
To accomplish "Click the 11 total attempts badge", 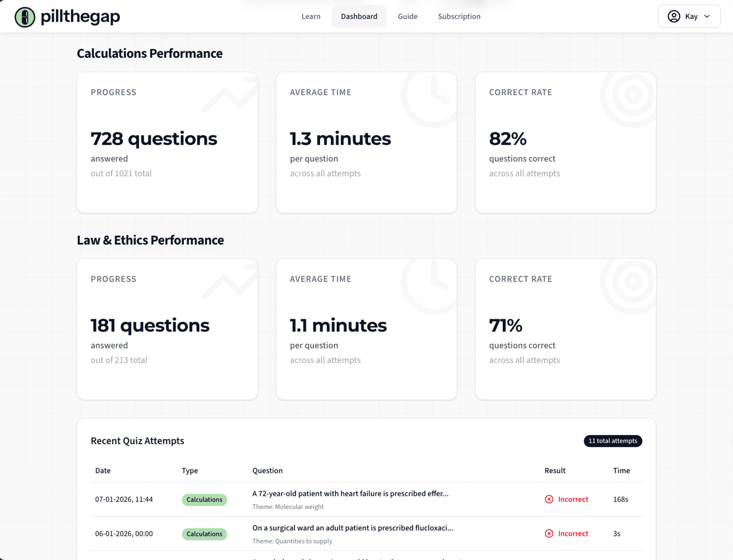I will [x=613, y=441].
